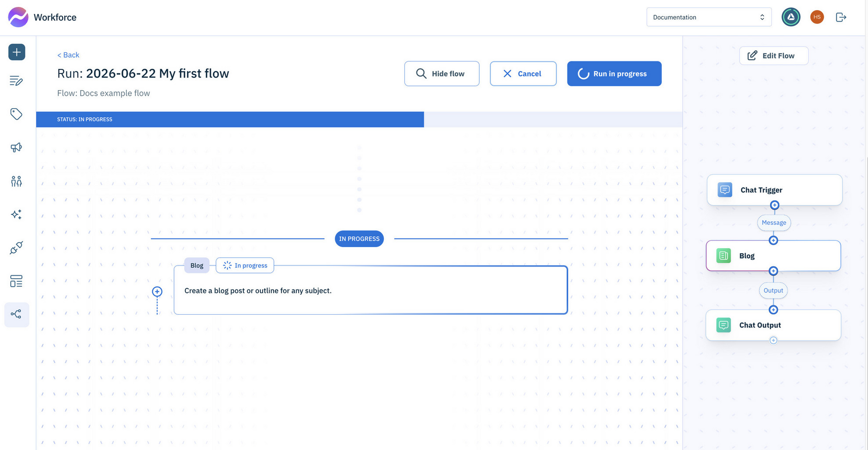Select the Chat Output node
Viewport: 868px width, 450px height.
(773, 325)
